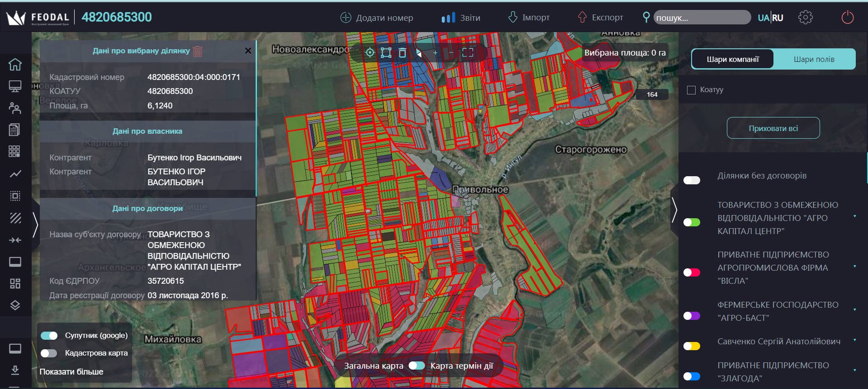
Task: Open the users icon in left sidebar
Action: [15, 108]
